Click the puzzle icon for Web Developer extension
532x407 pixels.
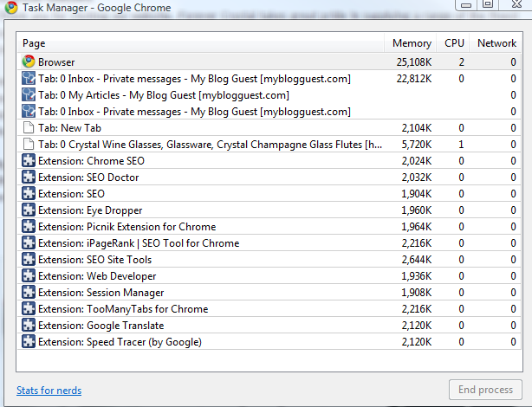[x=29, y=275]
